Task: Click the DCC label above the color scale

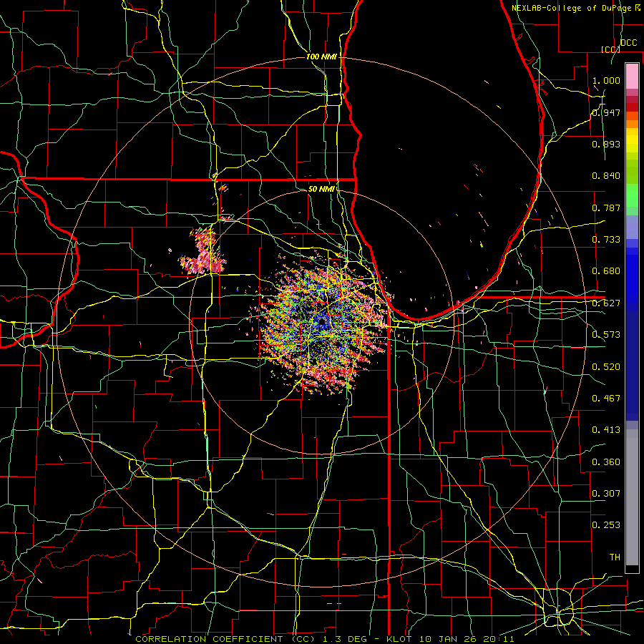Action: (629, 43)
